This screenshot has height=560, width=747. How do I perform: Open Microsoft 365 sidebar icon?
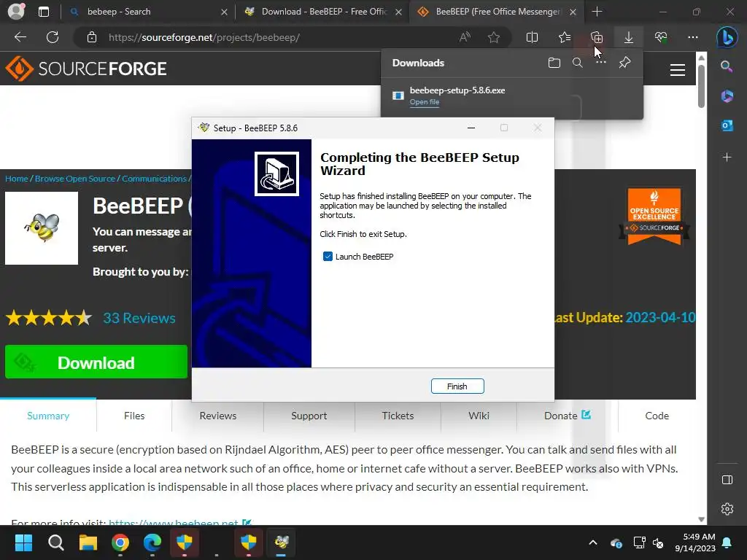[727, 96]
